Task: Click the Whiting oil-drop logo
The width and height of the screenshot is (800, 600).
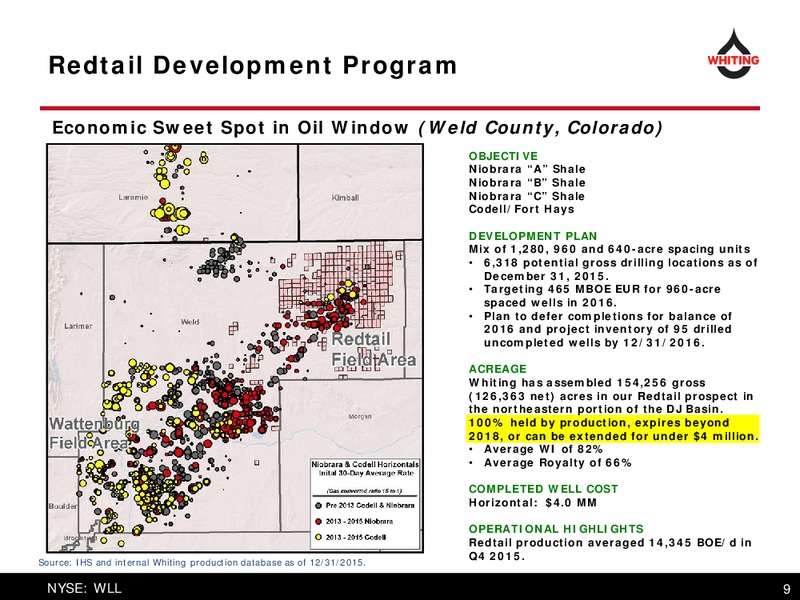Action: coord(733,54)
